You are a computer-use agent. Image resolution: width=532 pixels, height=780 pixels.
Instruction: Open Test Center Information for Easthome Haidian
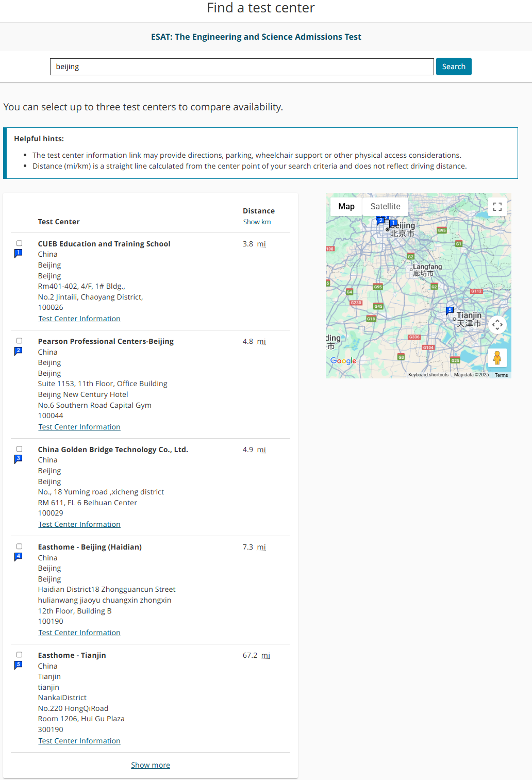tap(79, 633)
